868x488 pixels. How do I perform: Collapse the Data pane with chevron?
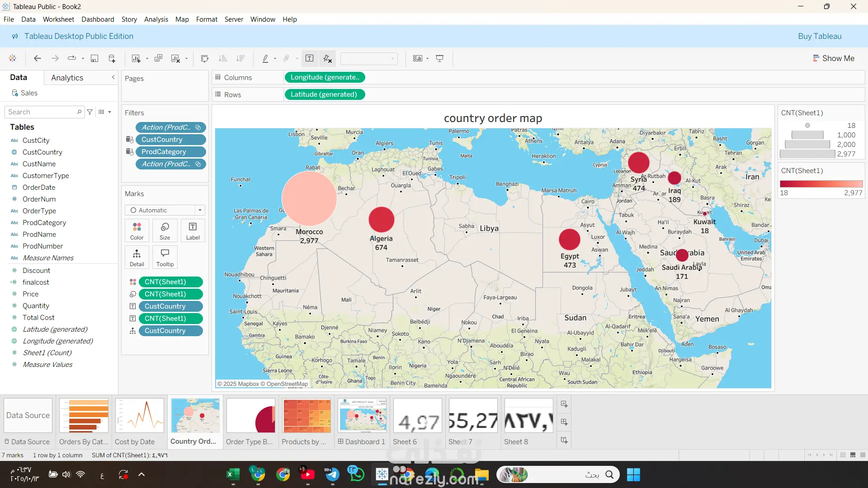(113, 77)
